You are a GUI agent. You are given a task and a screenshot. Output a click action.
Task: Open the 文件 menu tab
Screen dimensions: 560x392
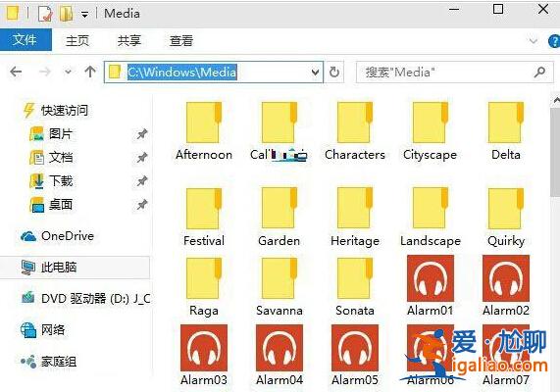click(25, 40)
